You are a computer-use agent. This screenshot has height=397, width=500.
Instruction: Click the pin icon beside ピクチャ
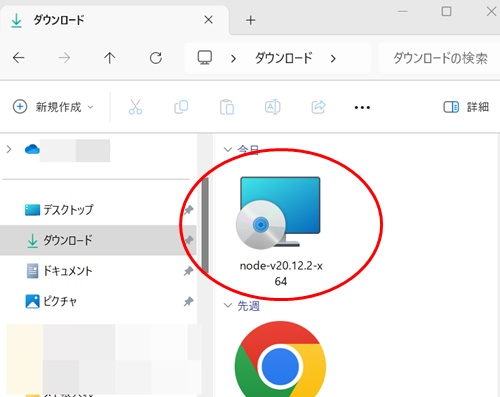click(189, 301)
